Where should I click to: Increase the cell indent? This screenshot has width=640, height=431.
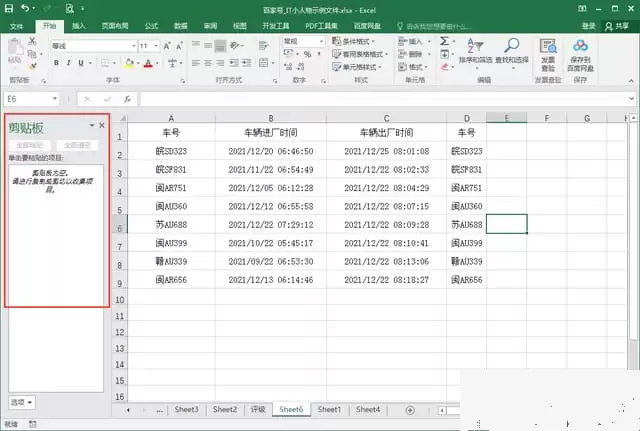point(247,63)
